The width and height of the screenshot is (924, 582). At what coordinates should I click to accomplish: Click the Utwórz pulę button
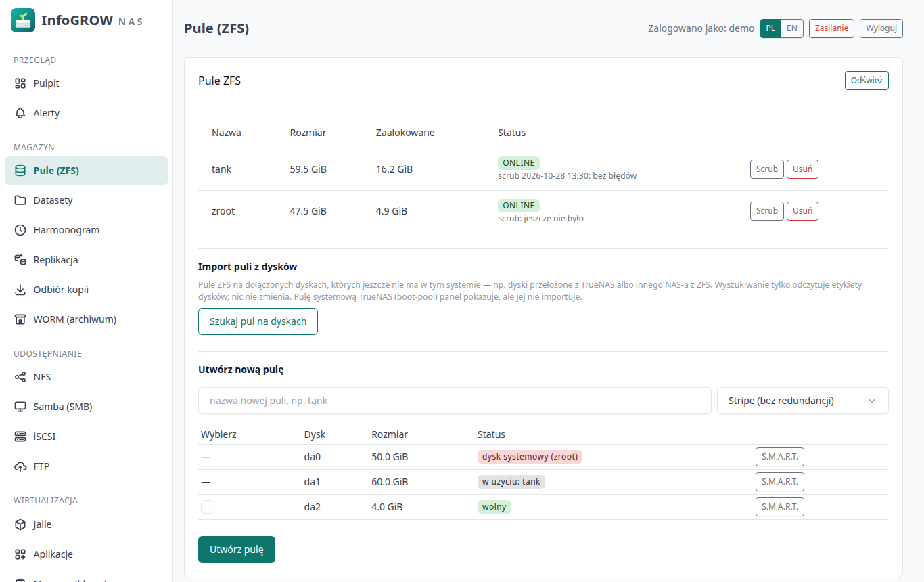point(237,550)
